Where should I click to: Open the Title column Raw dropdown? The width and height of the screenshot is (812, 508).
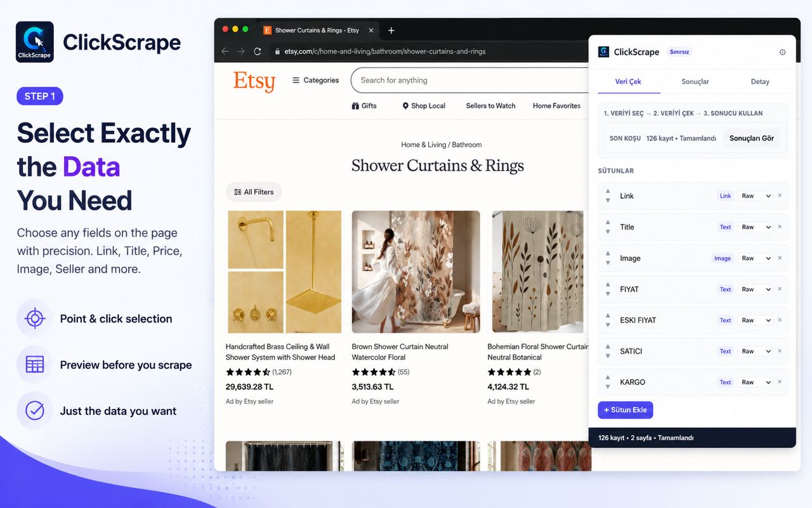tap(756, 227)
